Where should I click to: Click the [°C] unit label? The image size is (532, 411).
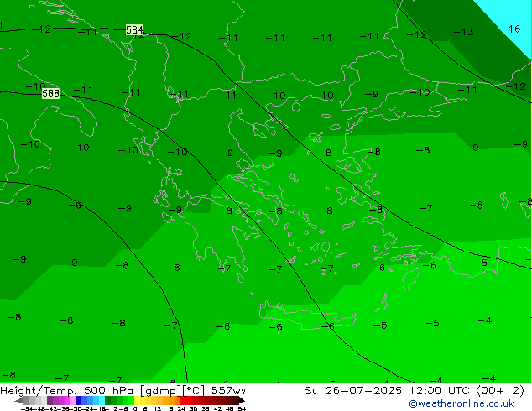194,391
